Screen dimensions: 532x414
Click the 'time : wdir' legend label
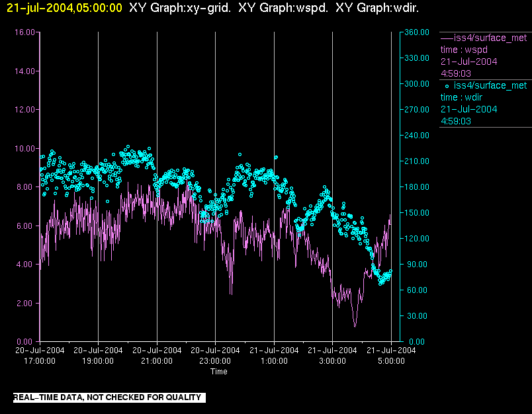click(x=461, y=97)
